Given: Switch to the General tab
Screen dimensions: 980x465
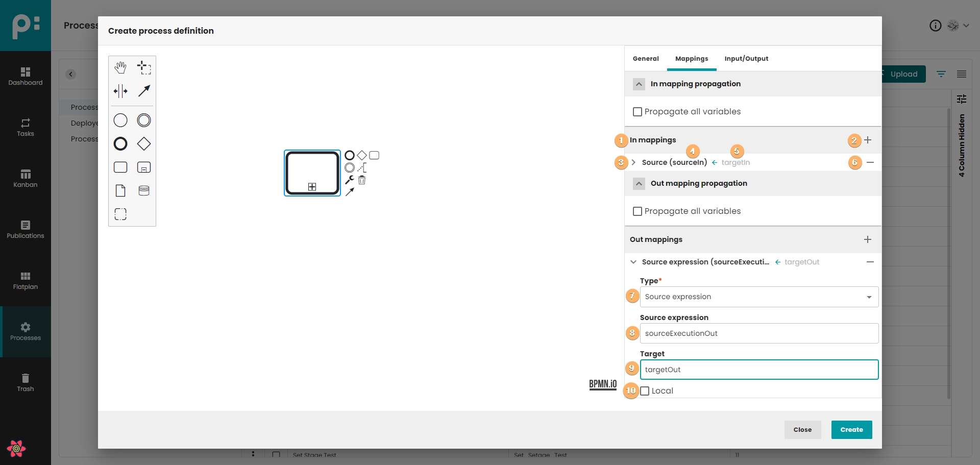Looking at the screenshot, I should (x=646, y=59).
